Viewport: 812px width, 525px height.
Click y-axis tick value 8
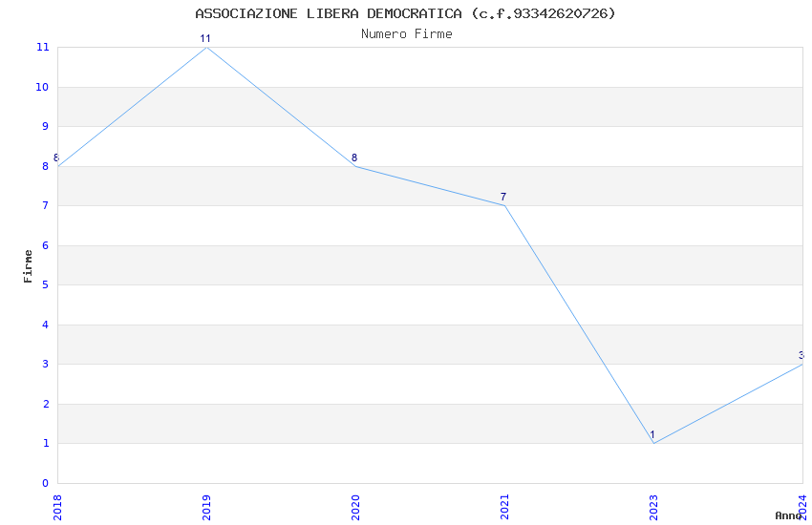[46, 166]
